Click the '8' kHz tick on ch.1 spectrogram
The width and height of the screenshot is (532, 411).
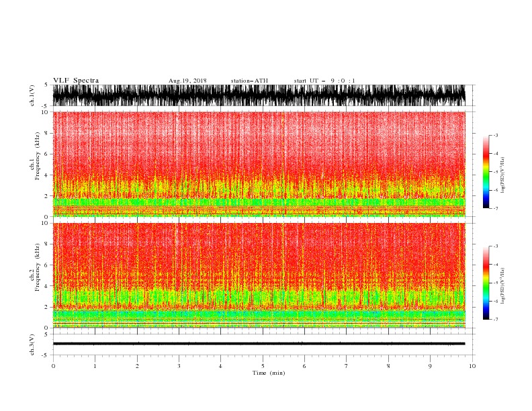[46, 133]
